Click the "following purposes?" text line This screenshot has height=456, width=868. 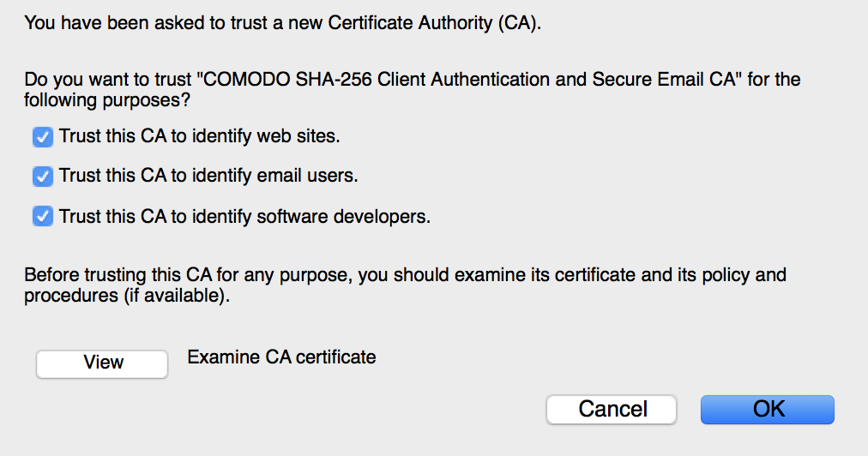click(x=107, y=100)
